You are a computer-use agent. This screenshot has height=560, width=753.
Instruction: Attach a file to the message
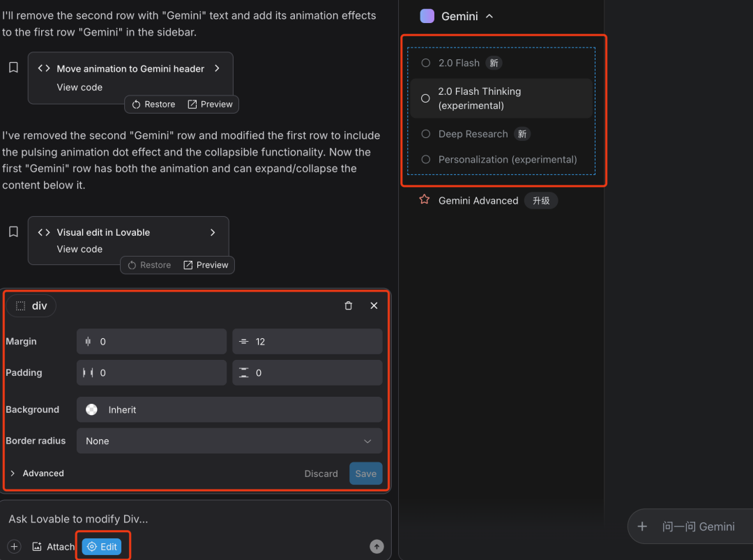pos(53,547)
